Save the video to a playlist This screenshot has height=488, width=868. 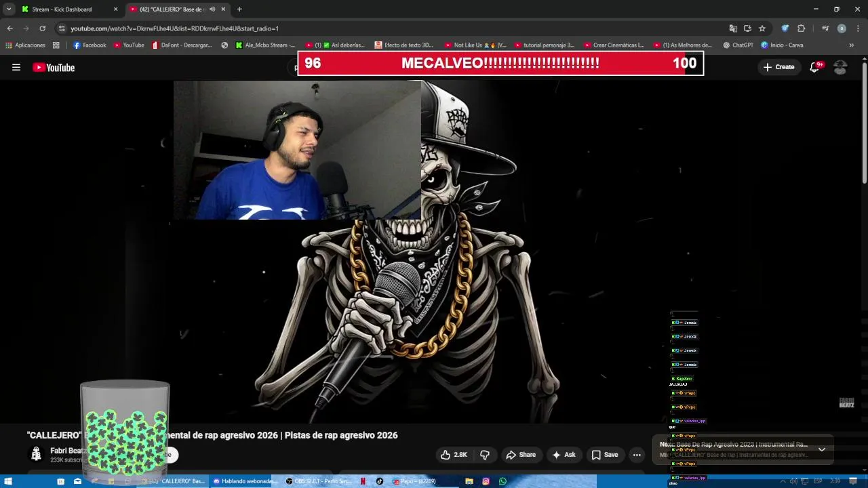(x=605, y=455)
